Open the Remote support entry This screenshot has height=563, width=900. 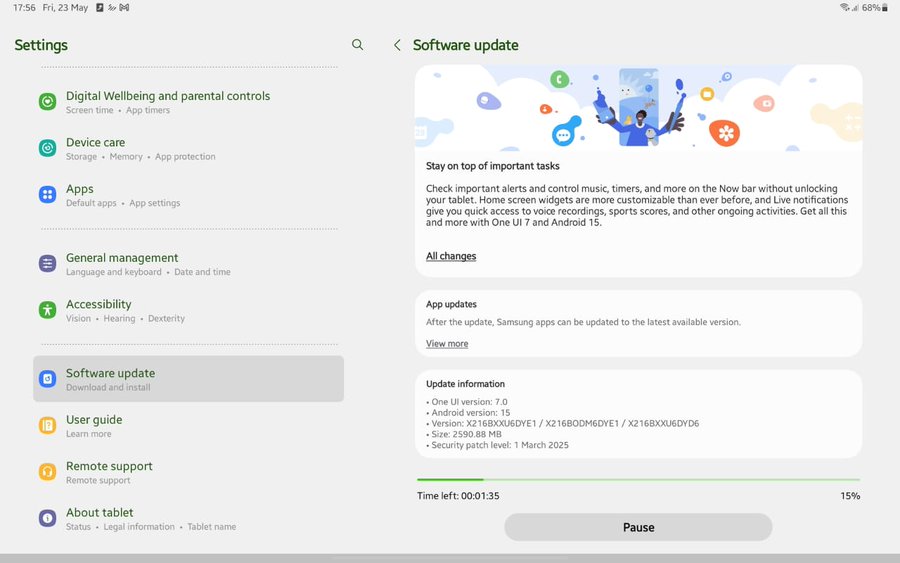click(x=188, y=472)
